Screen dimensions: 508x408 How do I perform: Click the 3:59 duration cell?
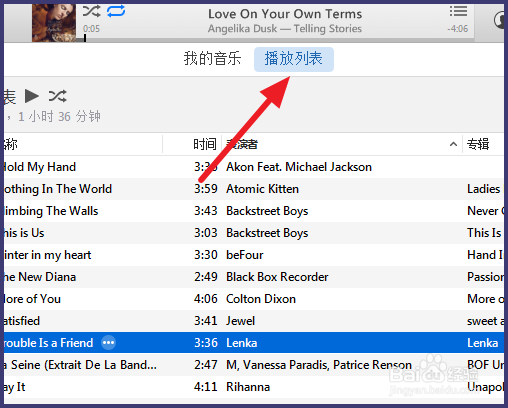pyautogui.click(x=206, y=189)
